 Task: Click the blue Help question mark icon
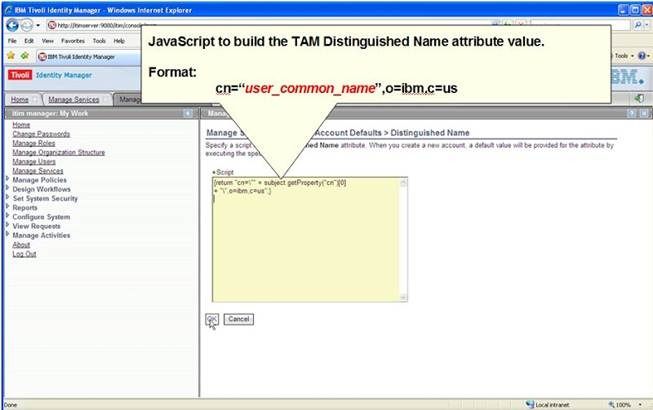point(642,56)
